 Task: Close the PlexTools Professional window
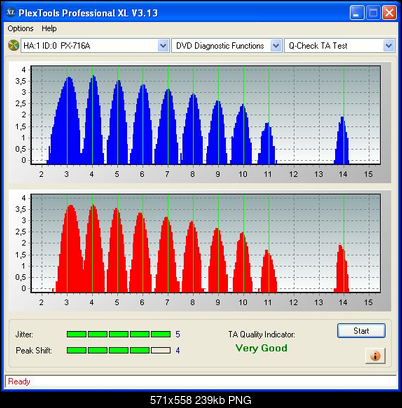(389, 13)
